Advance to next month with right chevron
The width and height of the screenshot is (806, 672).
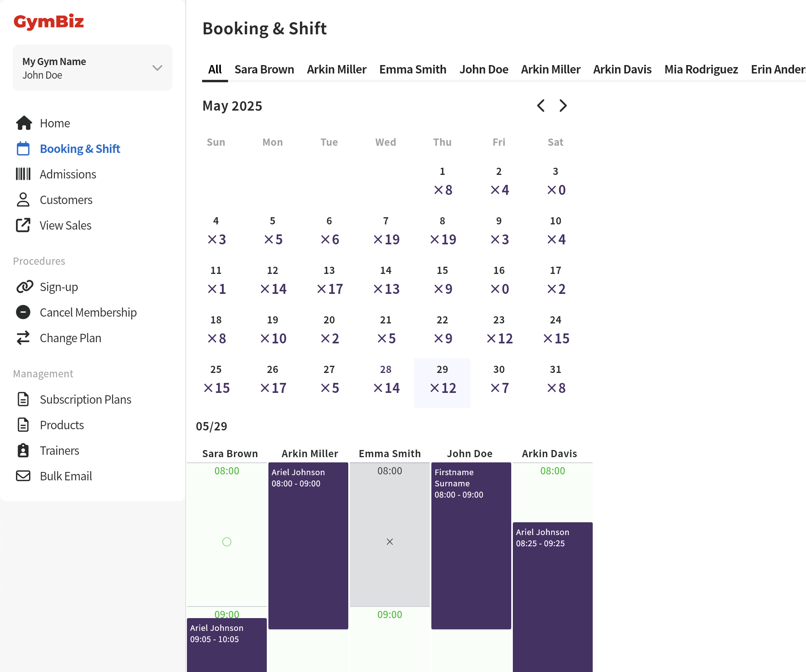click(563, 106)
